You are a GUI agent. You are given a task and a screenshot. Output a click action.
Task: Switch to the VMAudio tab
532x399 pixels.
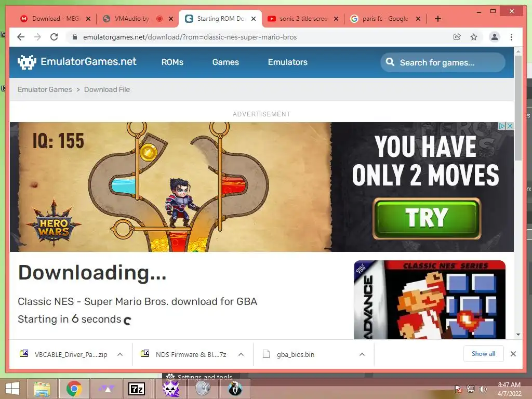tap(132, 19)
